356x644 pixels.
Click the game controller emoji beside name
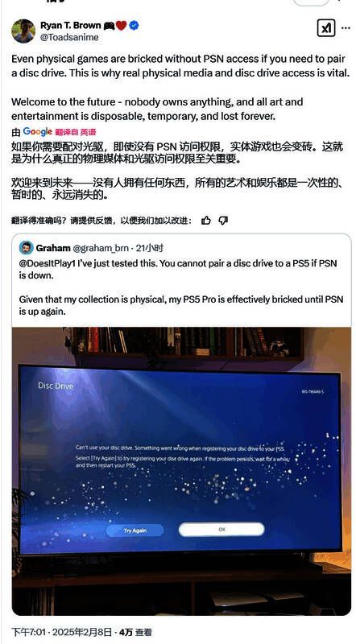(x=109, y=26)
